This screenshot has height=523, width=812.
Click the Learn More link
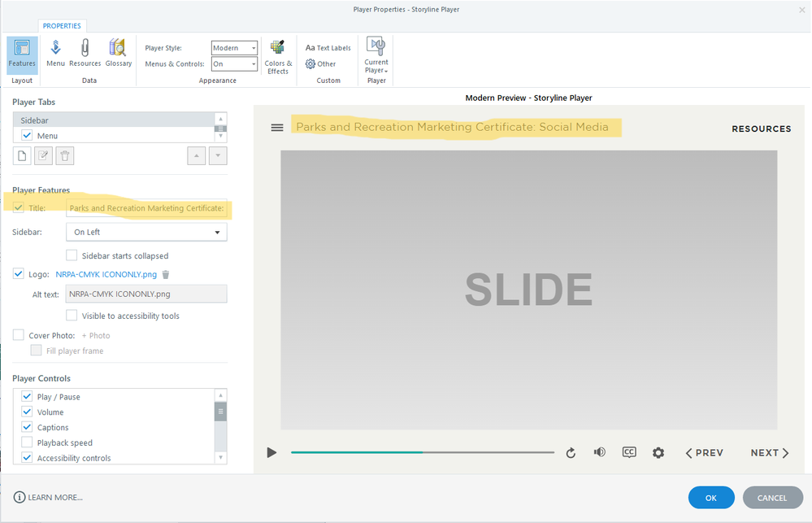(x=49, y=497)
